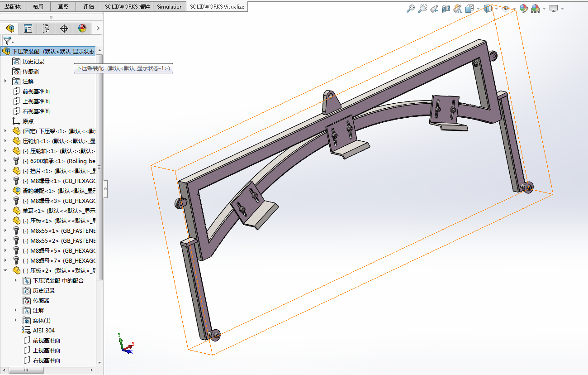Select M8螺母<7> fastener item
Screen dimensions: 588x375
click(59, 260)
